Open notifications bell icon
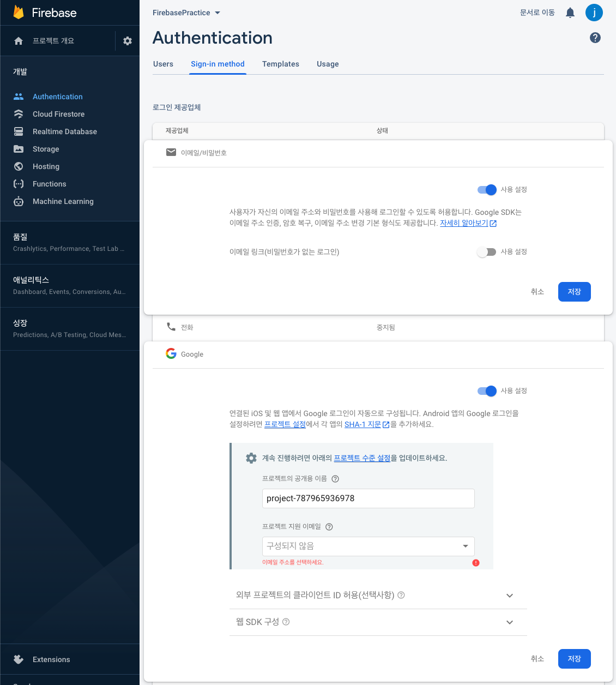The width and height of the screenshot is (616, 685). click(570, 13)
